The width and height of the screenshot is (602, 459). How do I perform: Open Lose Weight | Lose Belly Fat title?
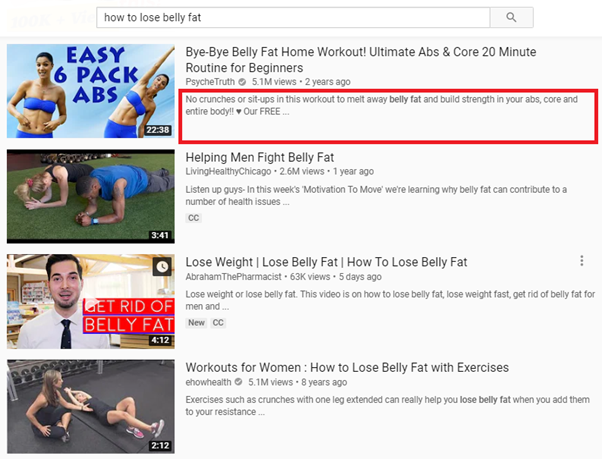(x=326, y=262)
